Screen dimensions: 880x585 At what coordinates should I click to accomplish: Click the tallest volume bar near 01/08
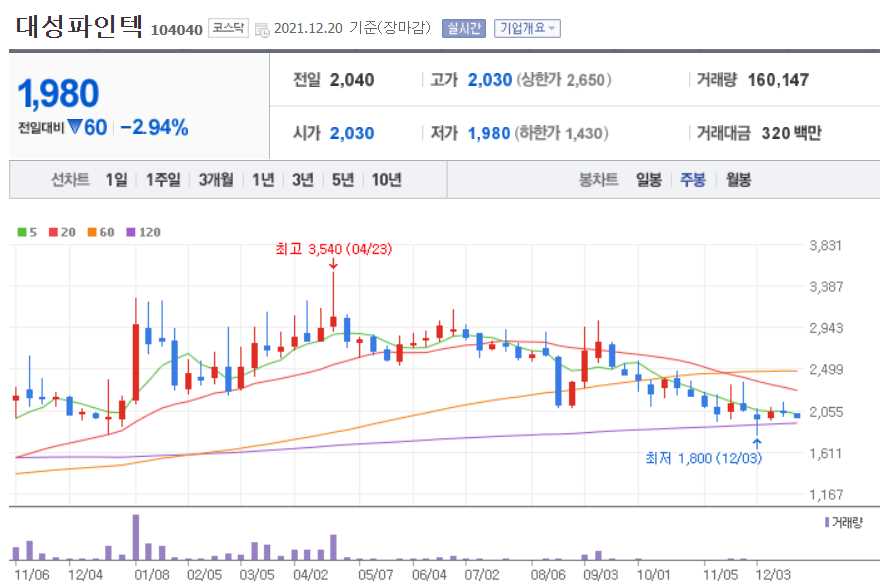click(x=136, y=537)
